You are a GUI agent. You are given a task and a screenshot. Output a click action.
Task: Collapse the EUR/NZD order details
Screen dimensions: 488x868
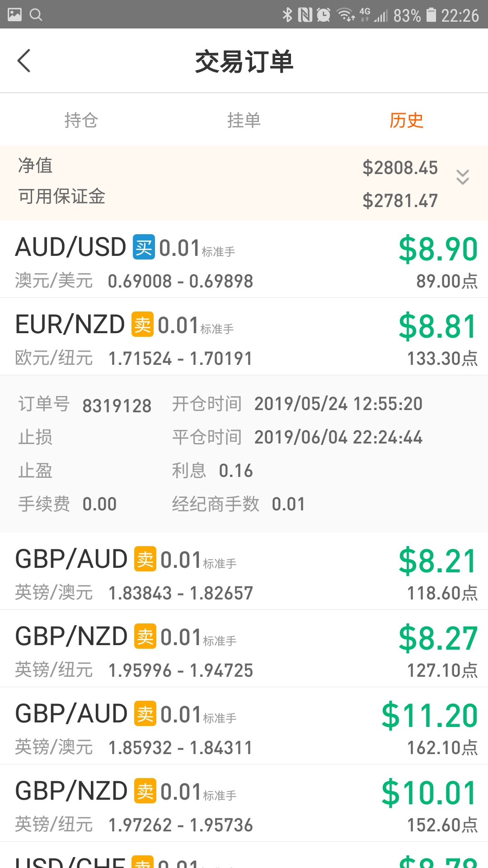point(244,337)
